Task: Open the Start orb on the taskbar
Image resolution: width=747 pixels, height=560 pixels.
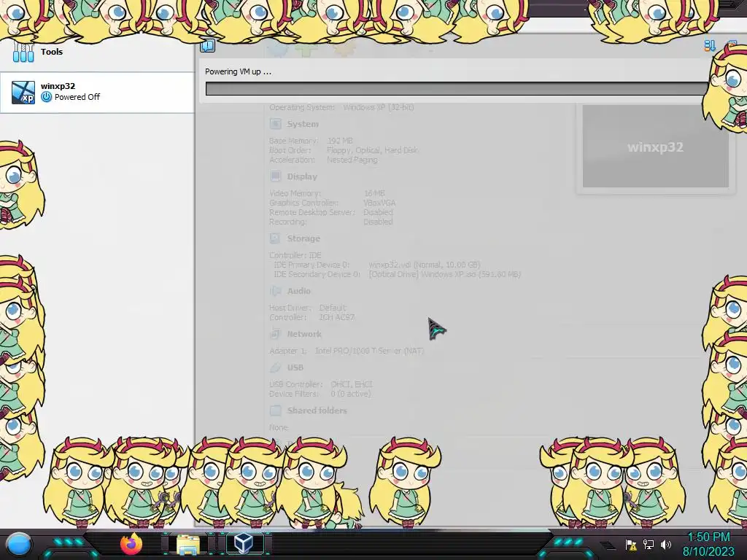Action: [x=19, y=545]
